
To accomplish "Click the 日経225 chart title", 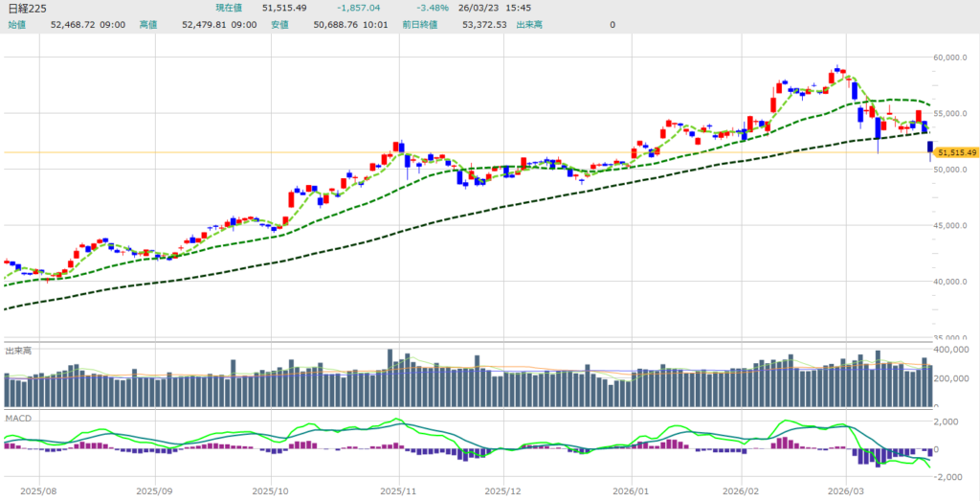I will [x=26, y=9].
